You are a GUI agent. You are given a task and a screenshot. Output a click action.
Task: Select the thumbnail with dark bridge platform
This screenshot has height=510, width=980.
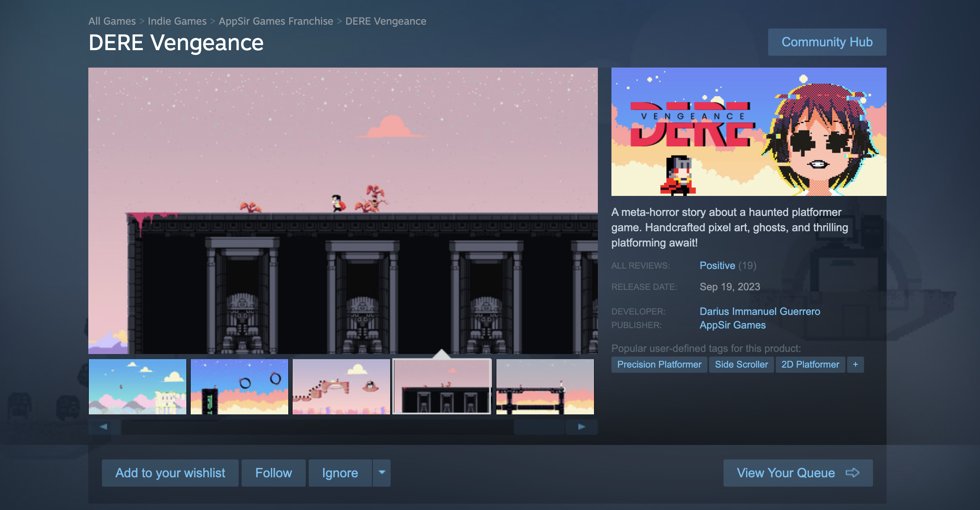pyautogui.click(x=545, y=387)
